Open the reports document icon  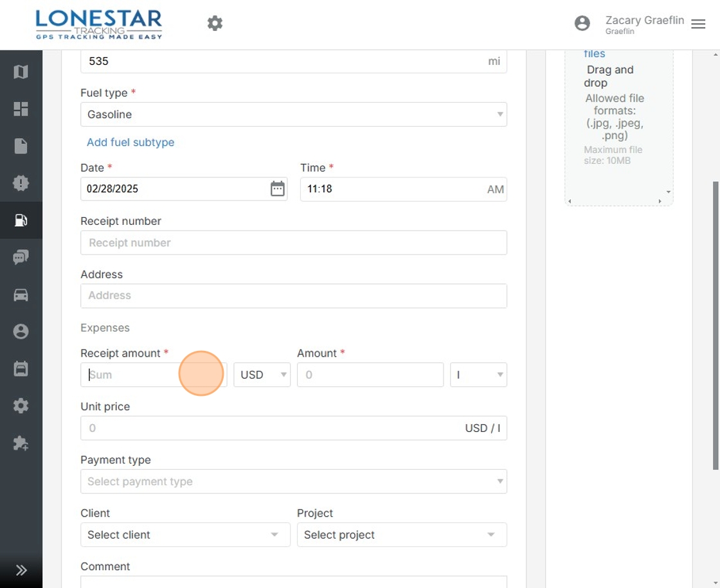click(21, 146)
